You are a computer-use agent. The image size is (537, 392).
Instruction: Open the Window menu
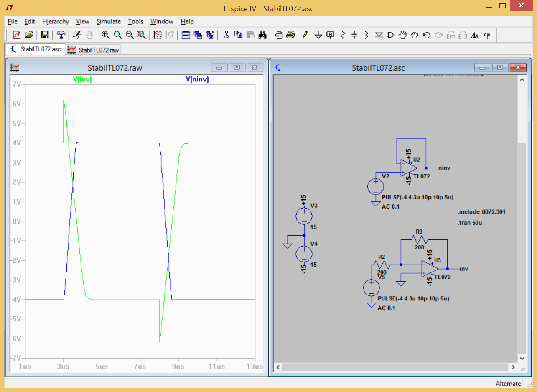162,21
